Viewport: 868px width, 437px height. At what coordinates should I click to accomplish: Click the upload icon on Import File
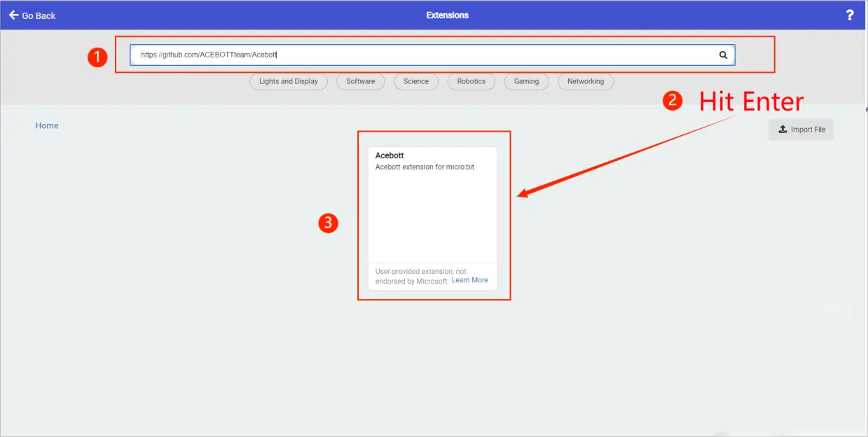[x=783, y=130]
